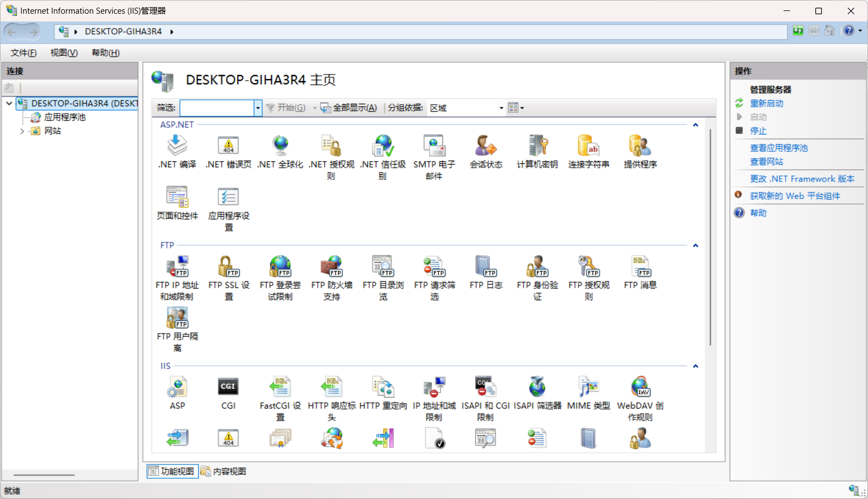
Task: Open the .NET 错误页 feature
Action: pos(229,151)
